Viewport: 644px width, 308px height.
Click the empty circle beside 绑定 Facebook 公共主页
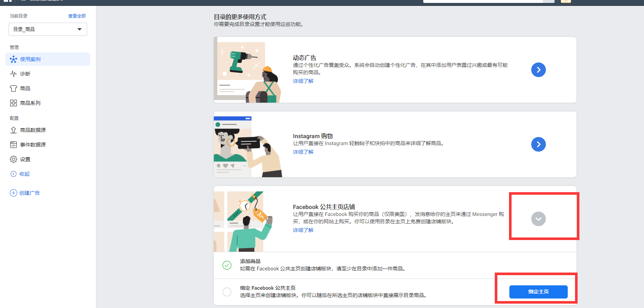click(x=227, y=292)
